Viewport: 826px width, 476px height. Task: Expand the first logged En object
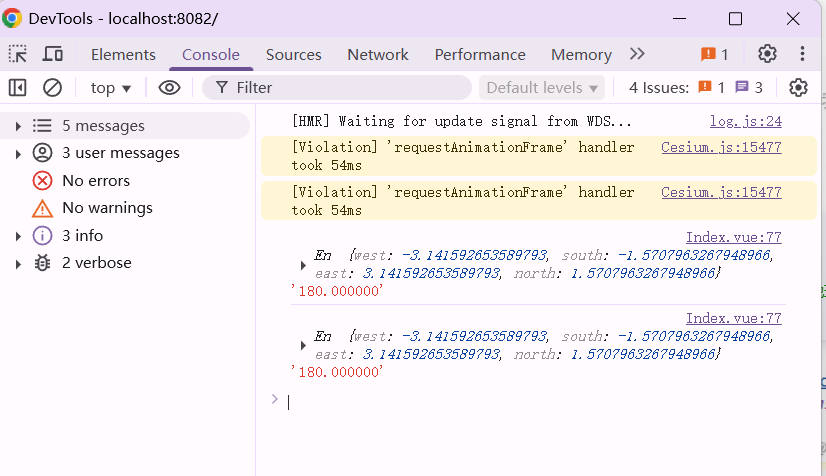pos(303,265)
